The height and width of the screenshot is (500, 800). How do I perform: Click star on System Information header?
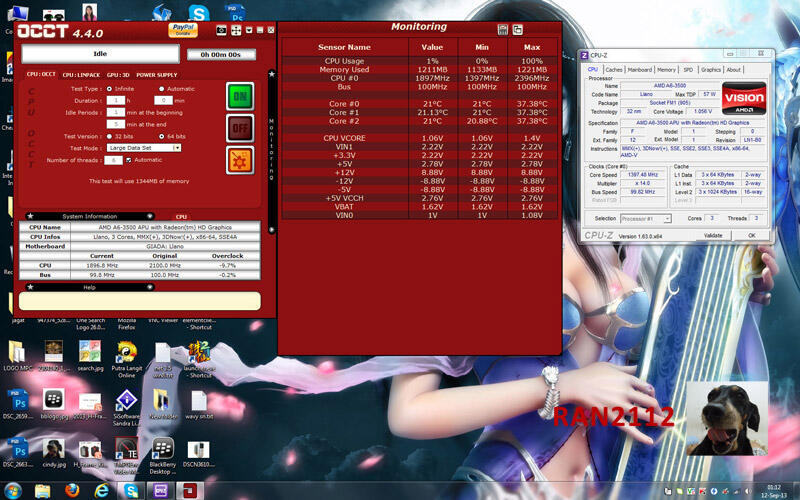[30, 216]
